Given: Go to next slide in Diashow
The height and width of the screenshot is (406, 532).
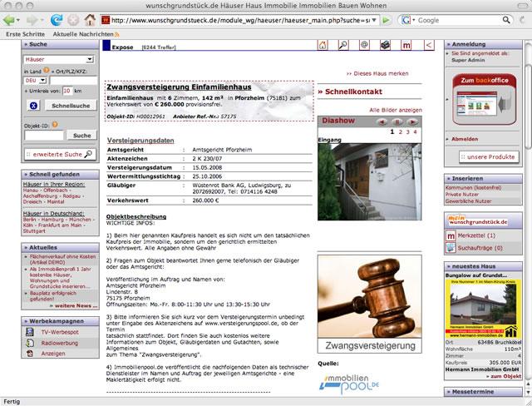Looking at the screenshot, I should pyautogui.click(x=412, y=121).
